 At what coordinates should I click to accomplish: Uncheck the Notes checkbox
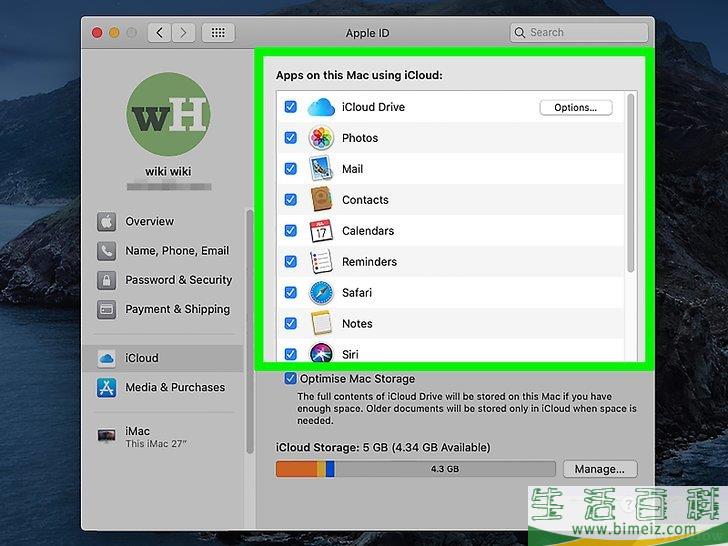pyautogui.click(x=291, y=323)
